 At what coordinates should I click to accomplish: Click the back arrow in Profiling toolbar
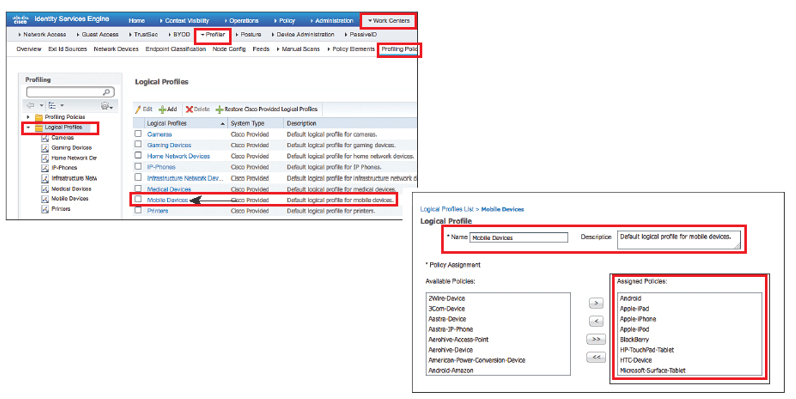(x=30, y=105)
